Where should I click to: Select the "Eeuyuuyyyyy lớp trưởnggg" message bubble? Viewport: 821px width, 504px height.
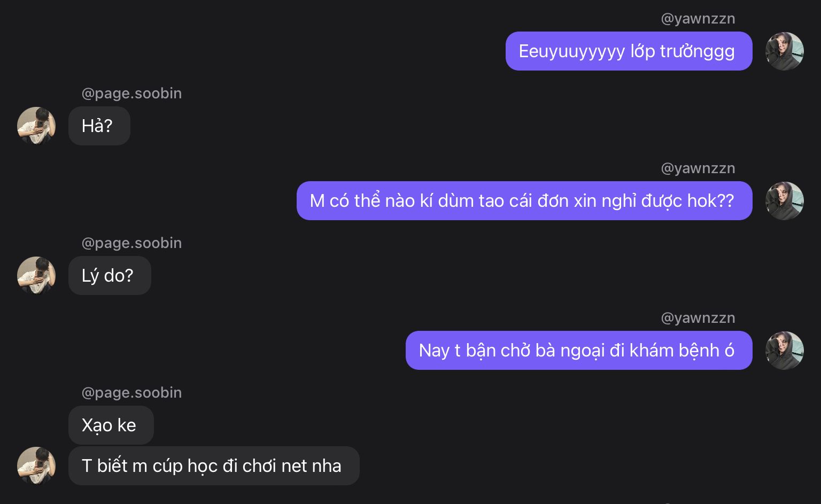point(629,51)
